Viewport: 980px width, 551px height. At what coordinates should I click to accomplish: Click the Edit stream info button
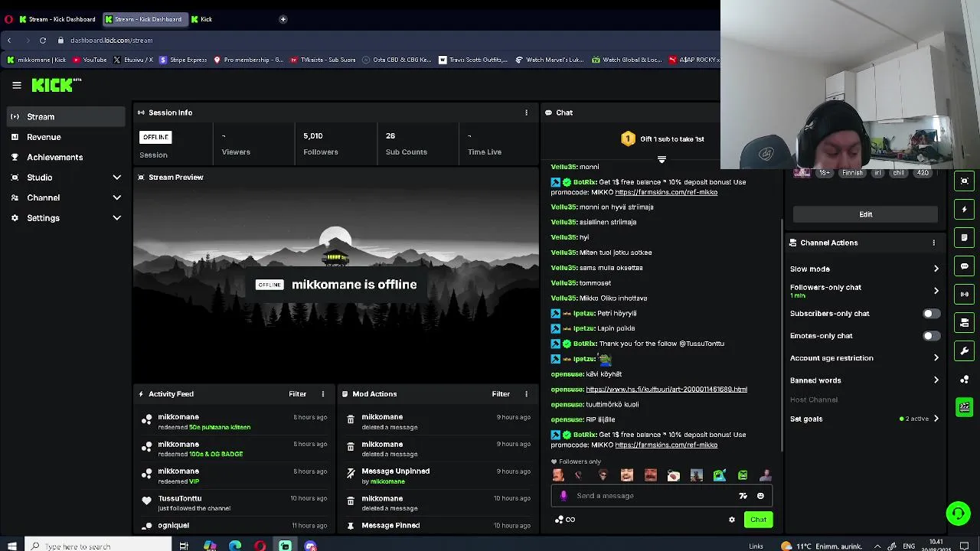865,214
